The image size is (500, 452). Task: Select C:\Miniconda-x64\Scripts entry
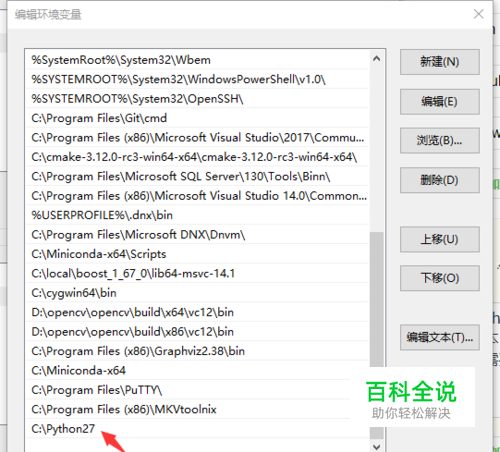coord(197,254)
